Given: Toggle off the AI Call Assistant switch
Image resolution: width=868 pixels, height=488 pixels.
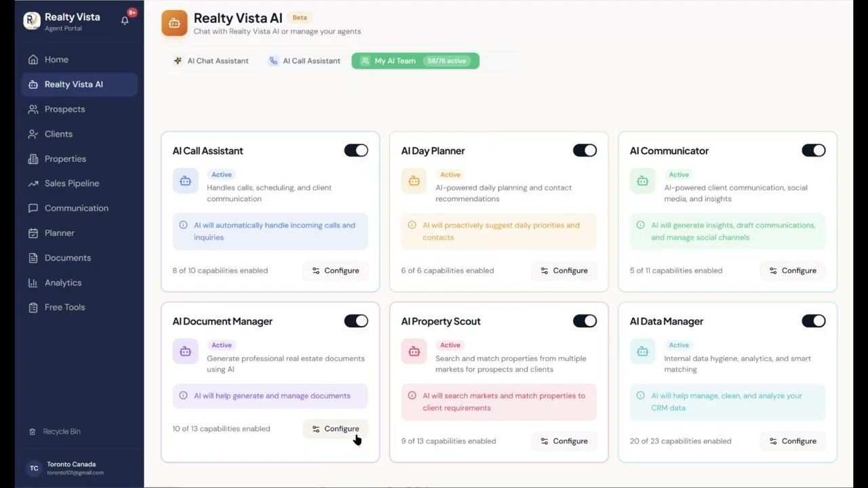Looking at the screenshot, I should [x=356, y=150].
